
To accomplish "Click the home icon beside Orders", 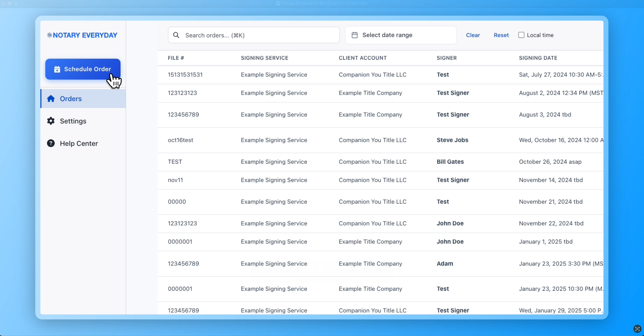I will (51, 99).
